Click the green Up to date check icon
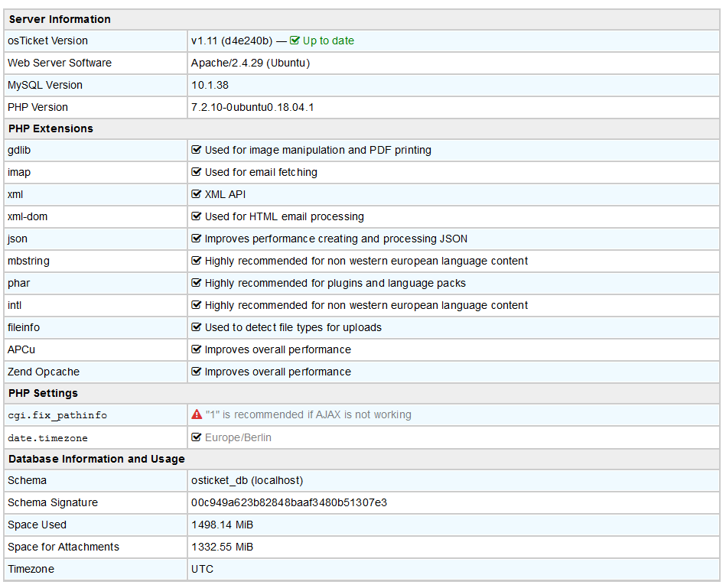The height and width of the screenshot is (588, 726). coord(295,41)
